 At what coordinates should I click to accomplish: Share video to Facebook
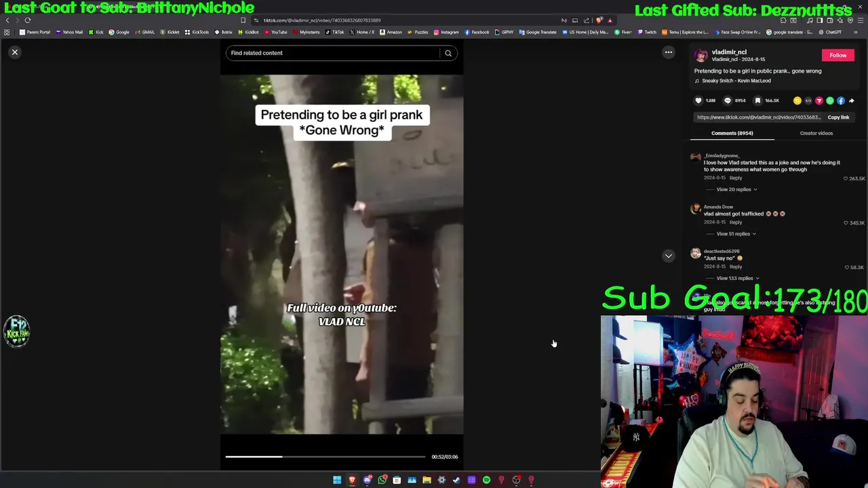pyautogui.click(x=840, y=101)
